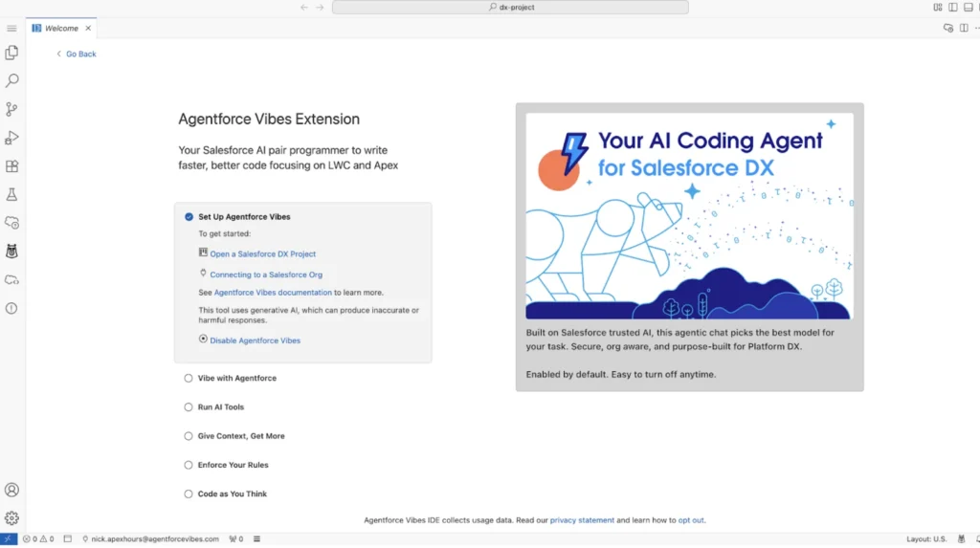Open the Run and Debug view
The width and height of the screenshot is (980, 548).
(x=11, y=138)
